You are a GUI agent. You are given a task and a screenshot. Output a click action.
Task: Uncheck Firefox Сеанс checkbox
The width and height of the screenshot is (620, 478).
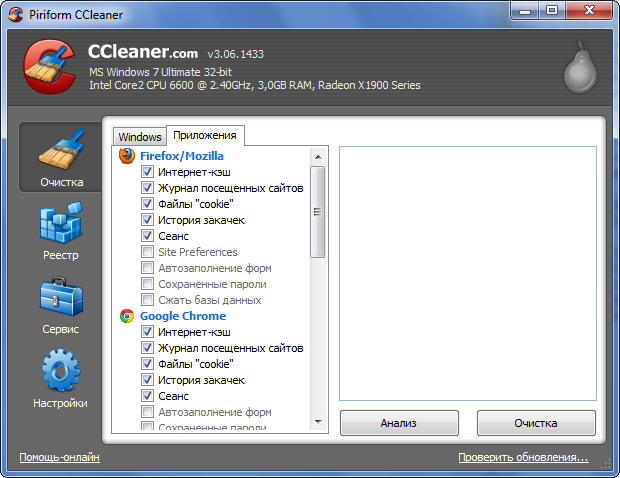tap(147, 236)
